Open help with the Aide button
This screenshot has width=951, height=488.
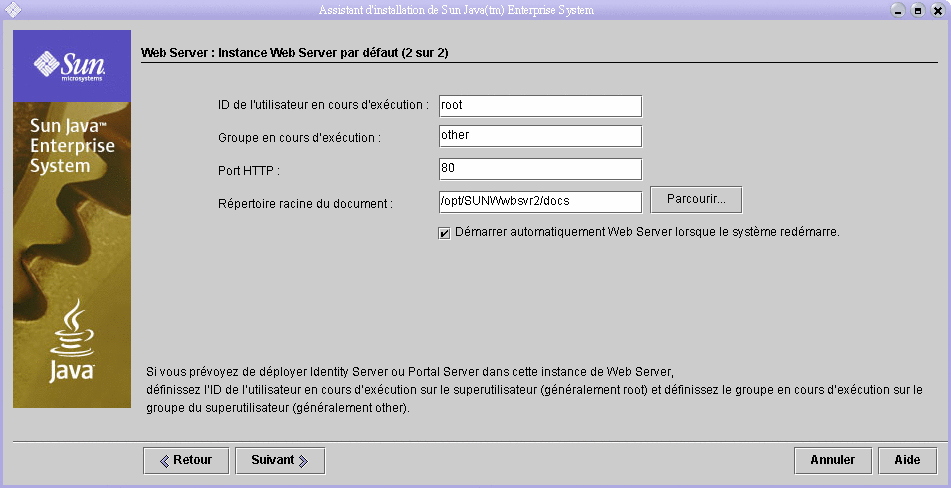907,461
